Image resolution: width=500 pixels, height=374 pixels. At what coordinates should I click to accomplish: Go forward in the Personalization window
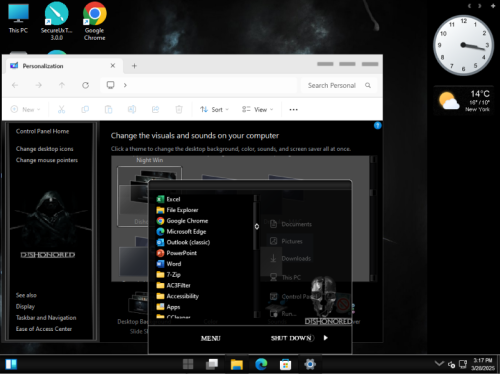(x=39, y=85)
